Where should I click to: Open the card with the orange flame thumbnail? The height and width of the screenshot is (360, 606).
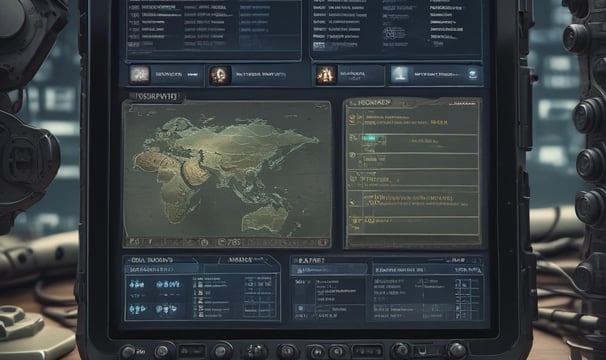[349, 75]
